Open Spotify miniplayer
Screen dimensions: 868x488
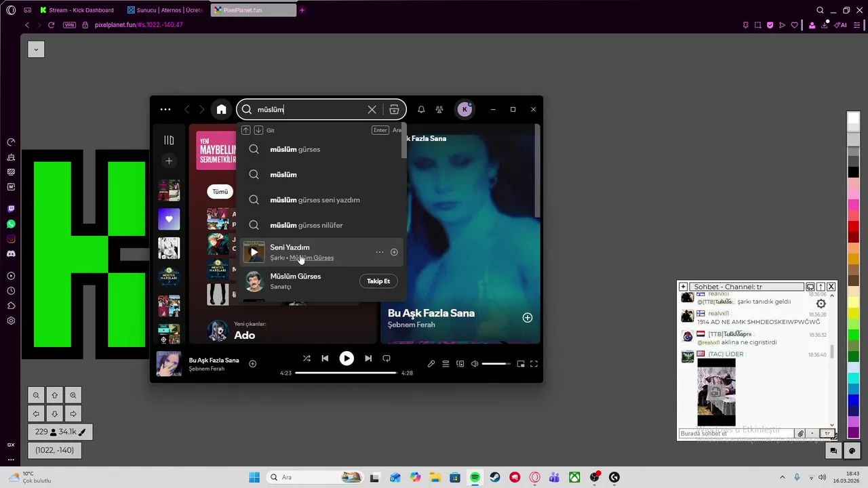[521, 364]
